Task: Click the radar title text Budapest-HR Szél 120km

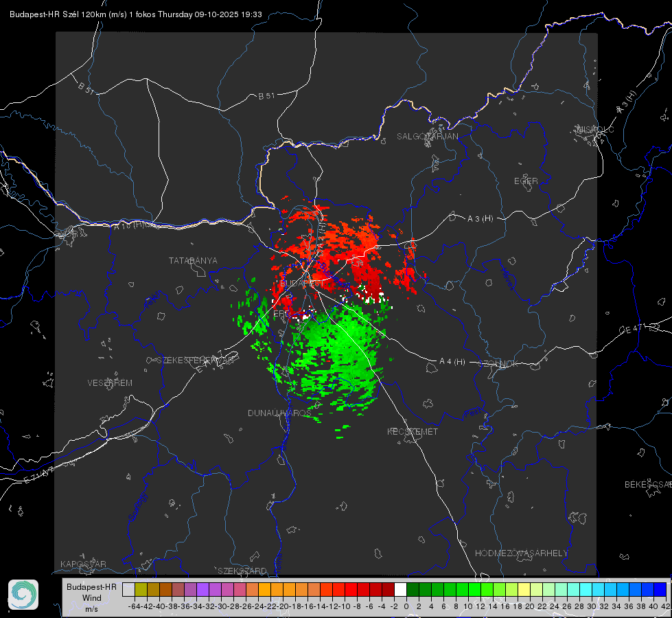Action: point(58,14)
